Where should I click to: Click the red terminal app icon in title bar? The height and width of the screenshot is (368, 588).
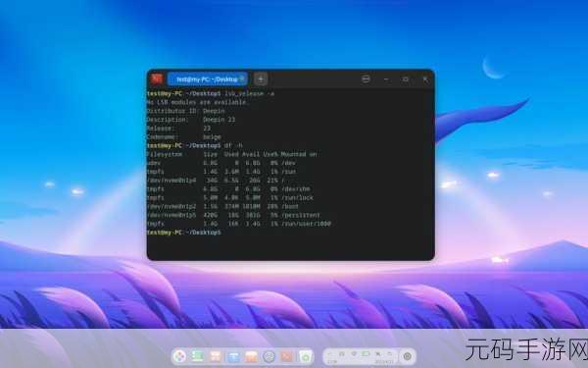click(157, 79)
